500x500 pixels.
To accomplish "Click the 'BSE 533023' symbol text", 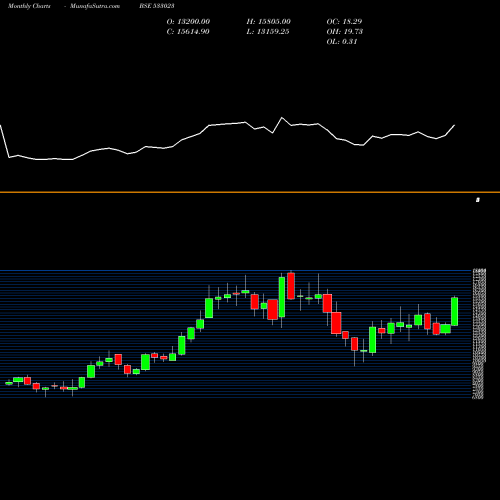I will click(x=157, y=6).
